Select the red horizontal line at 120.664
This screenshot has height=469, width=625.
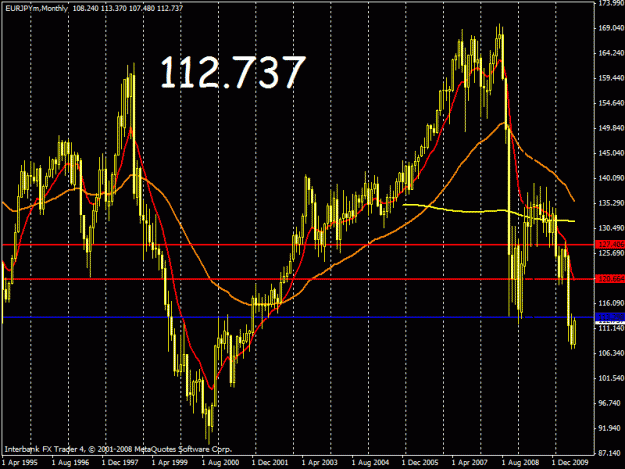(x=298, y=279)
